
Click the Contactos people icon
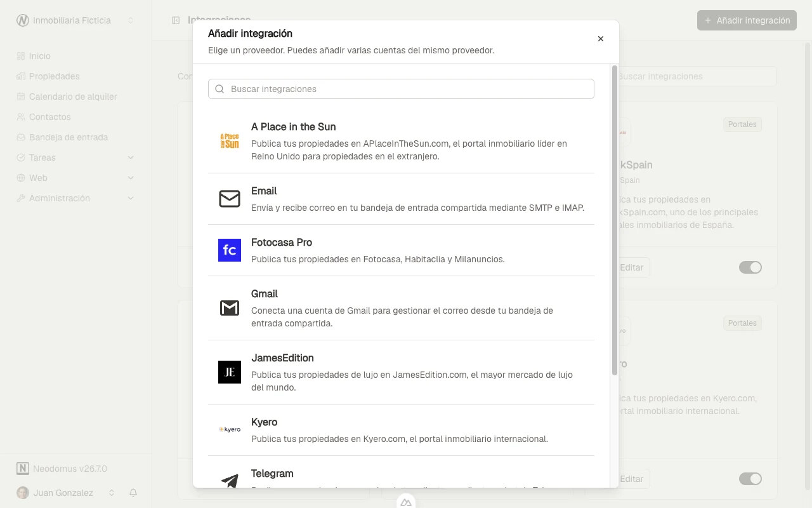coord(21,117)
